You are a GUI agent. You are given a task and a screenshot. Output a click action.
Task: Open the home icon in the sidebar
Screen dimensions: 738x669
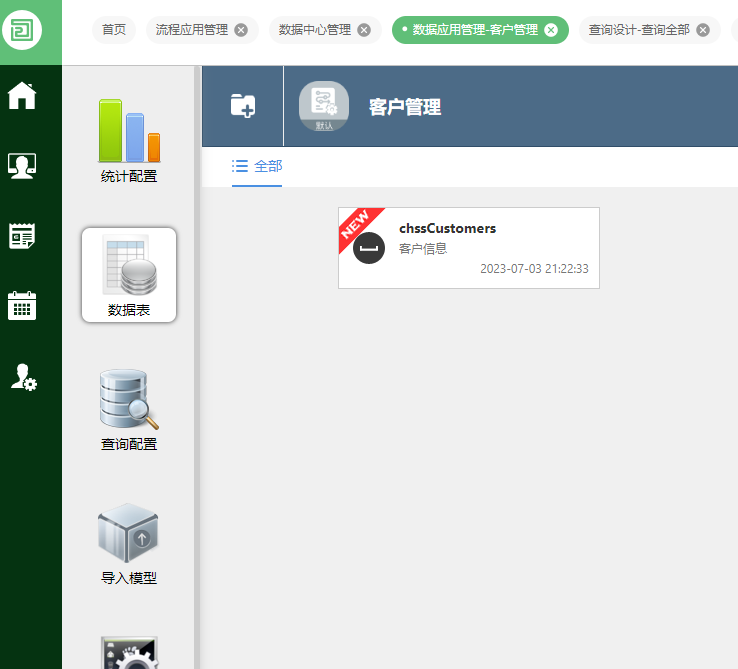coord(22,96)
